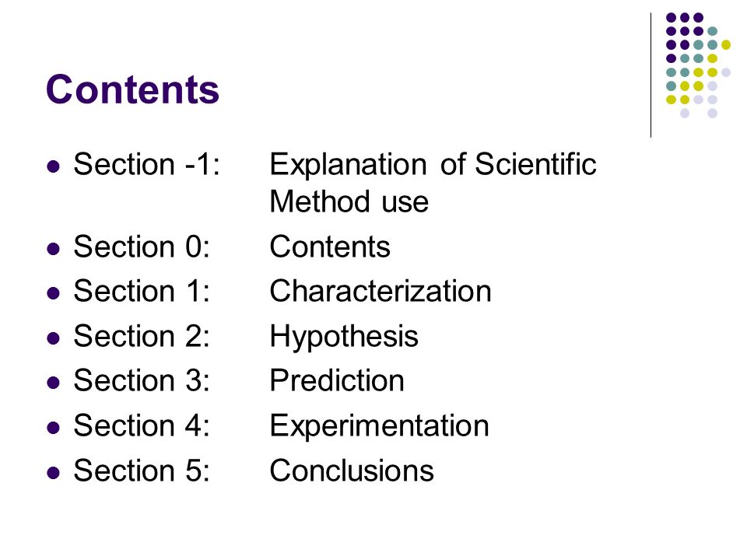Select the "Section 0:" label
The width and height of the screenshot is (747, 560).
pos(142,247)
